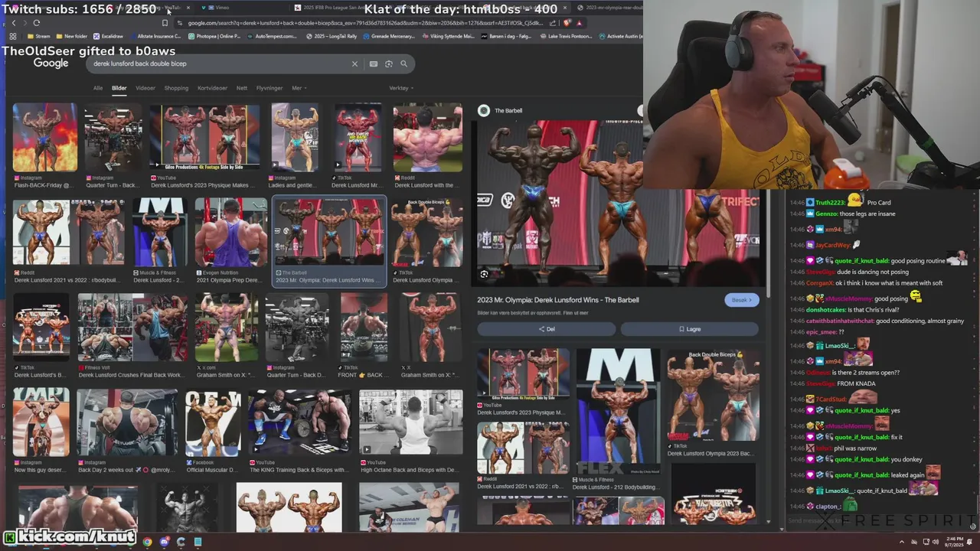Select the Flyvninger search filter tab

tap(269, 88)
